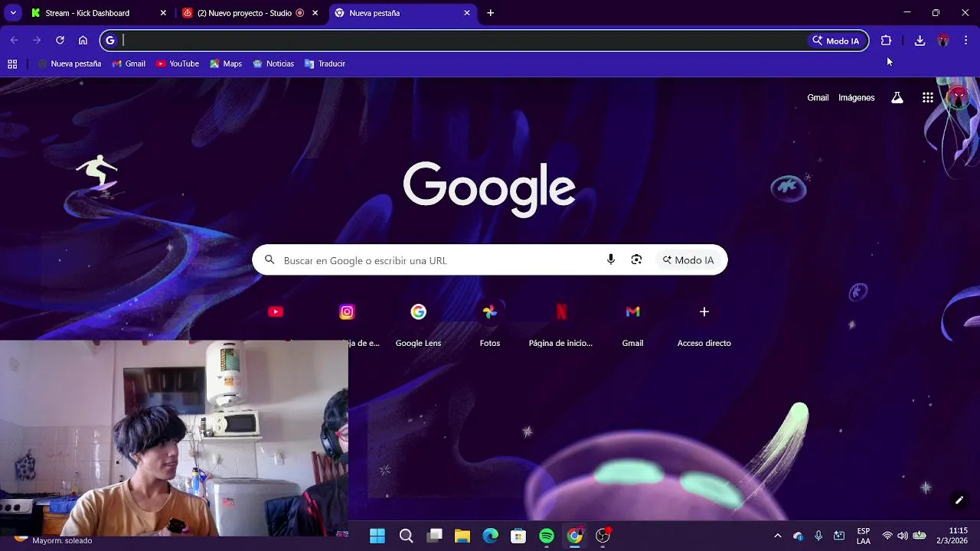Open the Chrome three-dot menu
980x551 pixels.
tap(965, 41)
